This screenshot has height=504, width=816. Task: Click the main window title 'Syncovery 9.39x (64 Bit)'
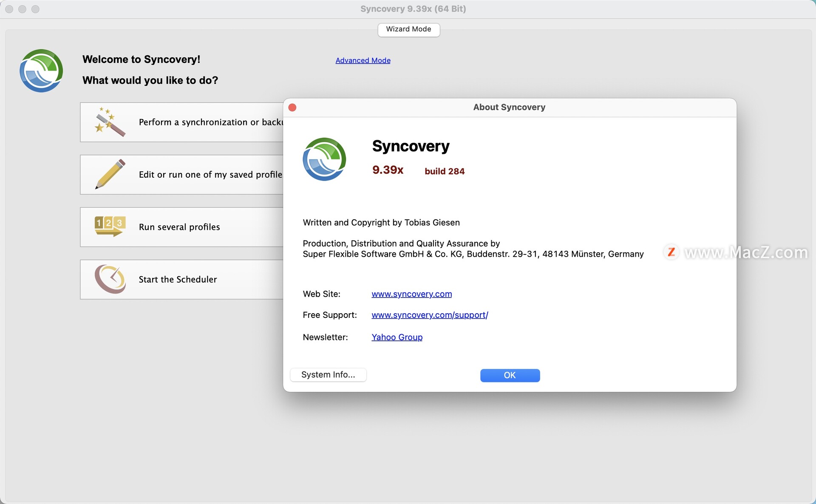[413, 9]
